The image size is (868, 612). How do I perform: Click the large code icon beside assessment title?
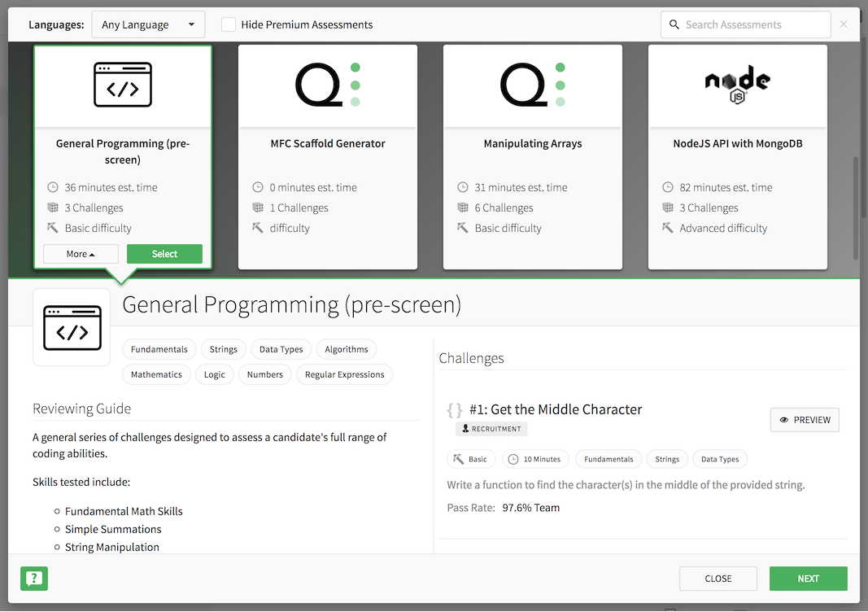(72, 327)
